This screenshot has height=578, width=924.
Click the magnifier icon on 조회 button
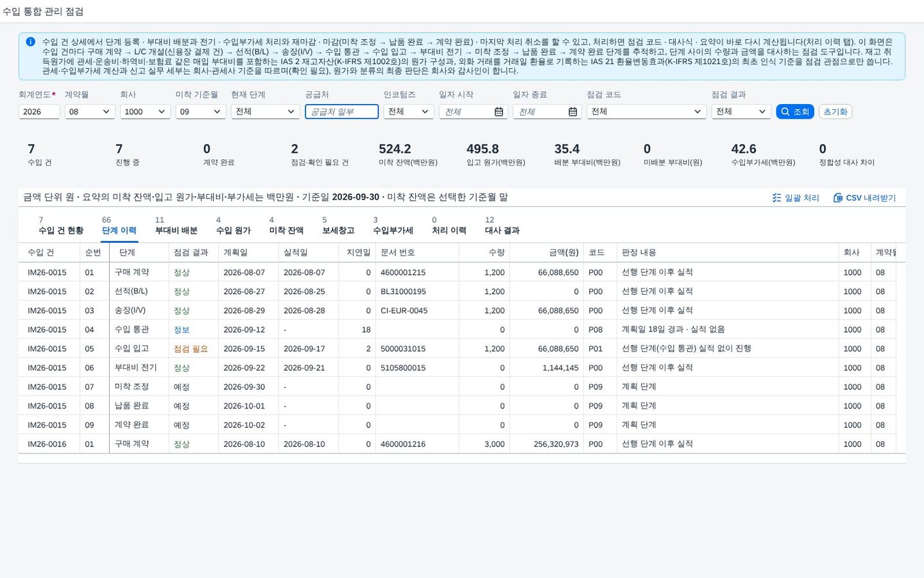tap(785, 112)
